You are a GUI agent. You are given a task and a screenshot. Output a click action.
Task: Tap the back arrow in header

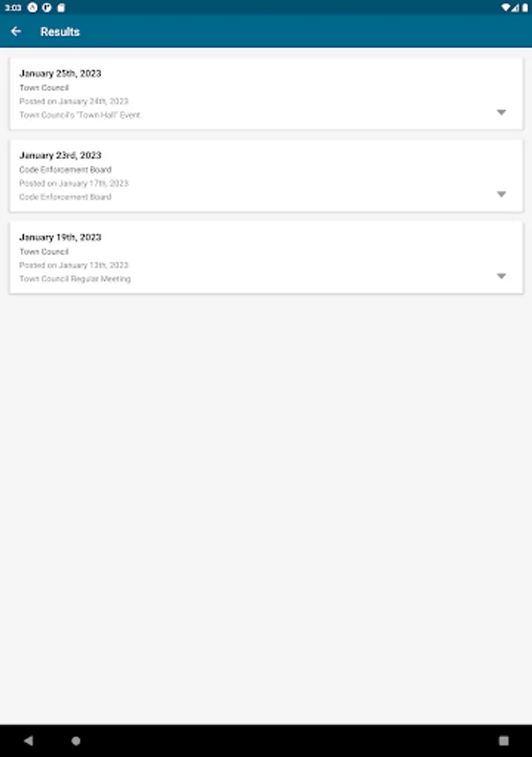click(16, 31)
